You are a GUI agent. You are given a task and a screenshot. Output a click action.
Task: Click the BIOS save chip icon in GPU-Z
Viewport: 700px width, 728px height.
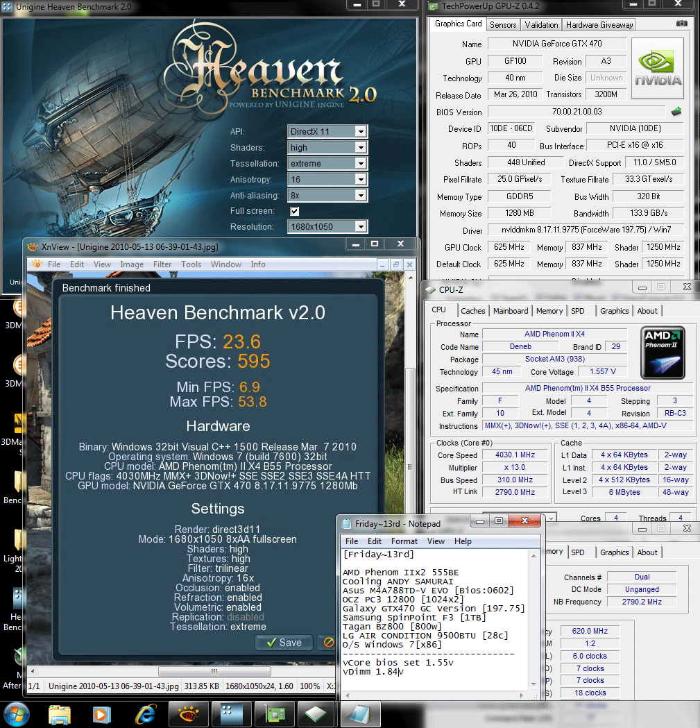(677, 112)
